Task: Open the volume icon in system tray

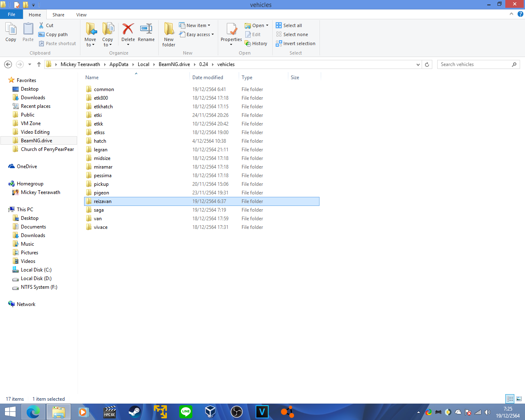Action: pyautogui.click(x=487, y=412)
